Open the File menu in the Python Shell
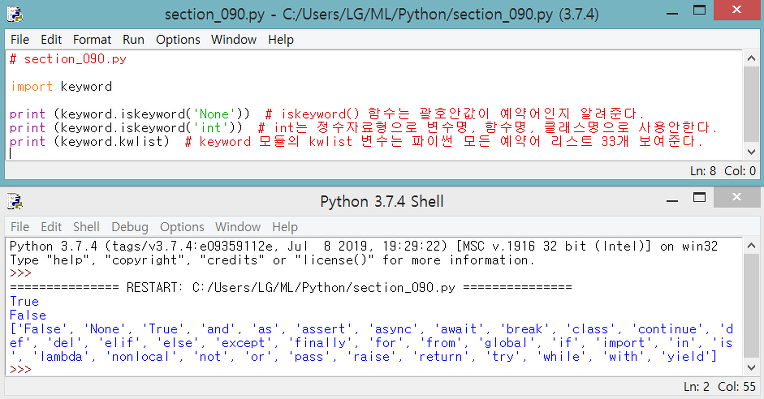The height and width of the screenshot is (399, 764). pos(19,227)
